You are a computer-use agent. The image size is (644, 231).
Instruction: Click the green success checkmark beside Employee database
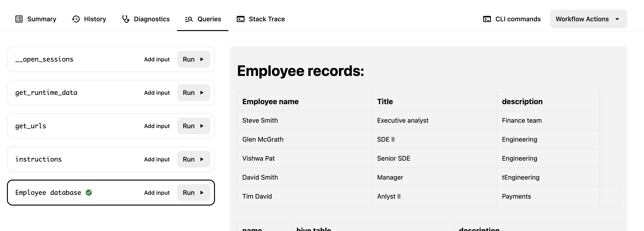tap(89, 193)
